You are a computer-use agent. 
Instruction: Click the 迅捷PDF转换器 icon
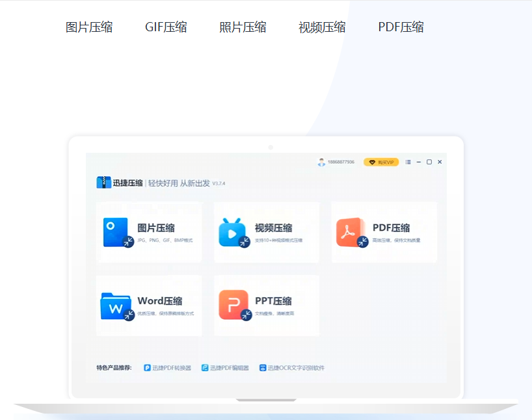[147, 368]
